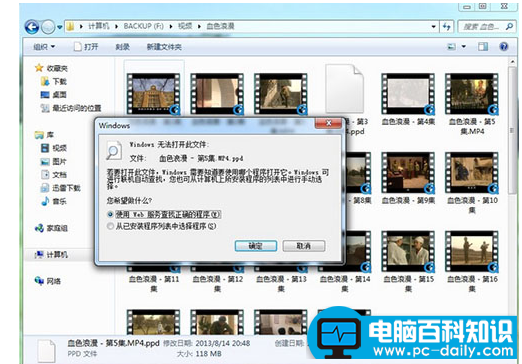Click the Forward navigation arrow
Screen dimensions: 522x364
48,27
